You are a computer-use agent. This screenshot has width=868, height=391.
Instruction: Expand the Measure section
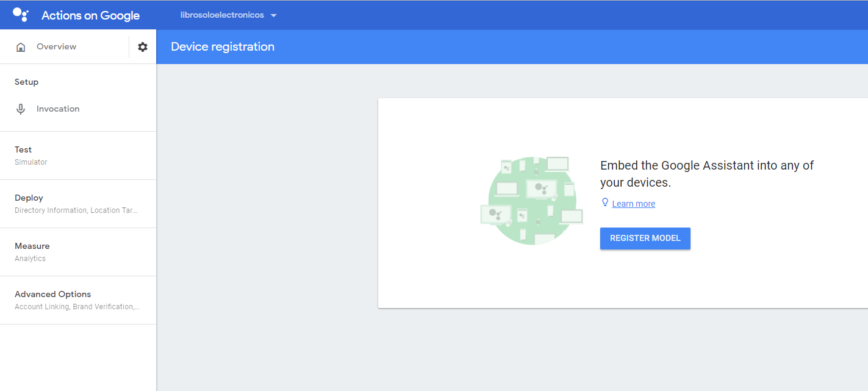32,246
